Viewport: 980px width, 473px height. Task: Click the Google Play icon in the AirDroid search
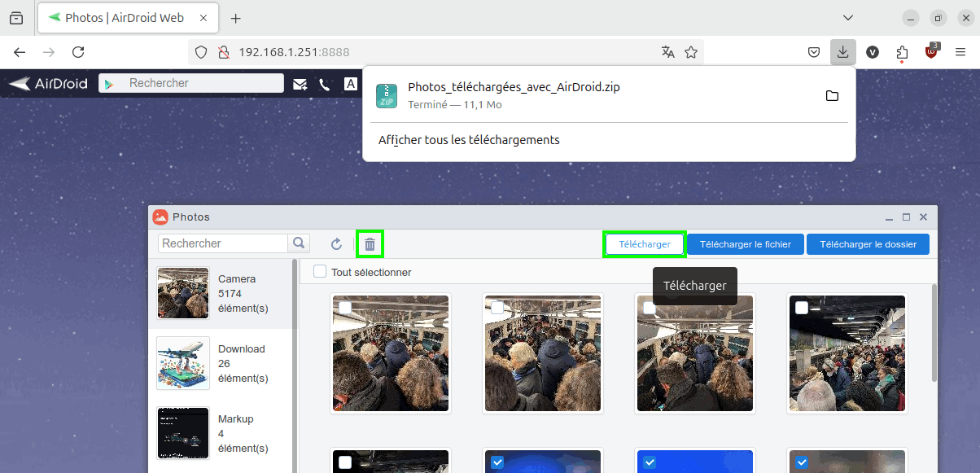[111, 84]
